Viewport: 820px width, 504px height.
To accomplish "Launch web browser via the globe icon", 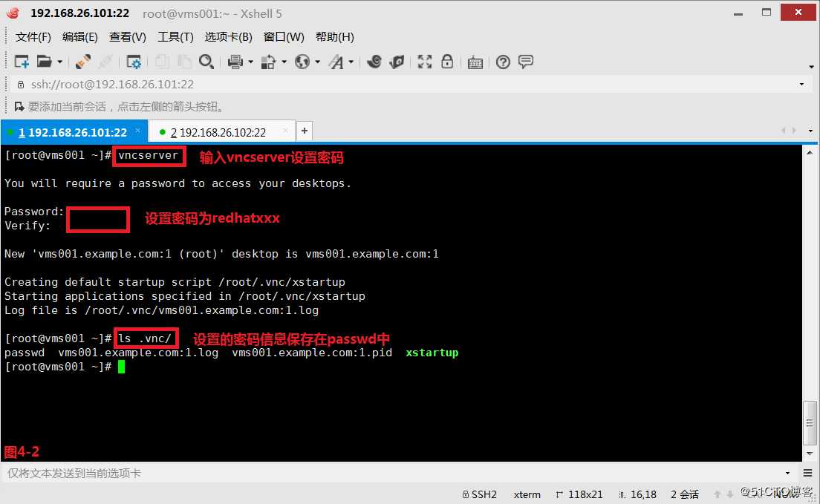I will [302, 62].
